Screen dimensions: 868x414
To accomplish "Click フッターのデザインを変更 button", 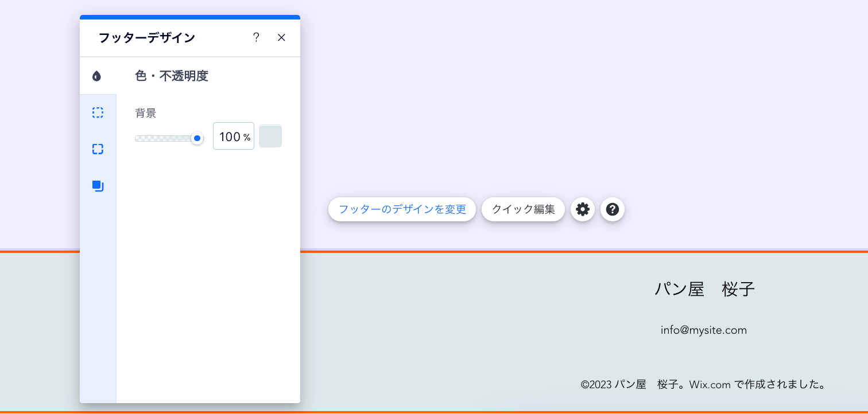I will (x=402, y=209).
